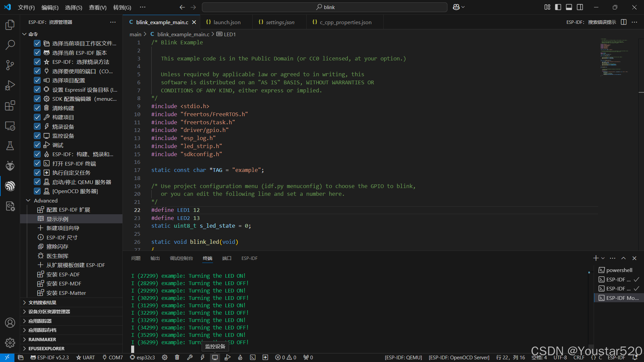The height and width of the screenshot is (362, 644).
Task: Open Accounts menu in activity bar
Action: (x=10, y=323)
